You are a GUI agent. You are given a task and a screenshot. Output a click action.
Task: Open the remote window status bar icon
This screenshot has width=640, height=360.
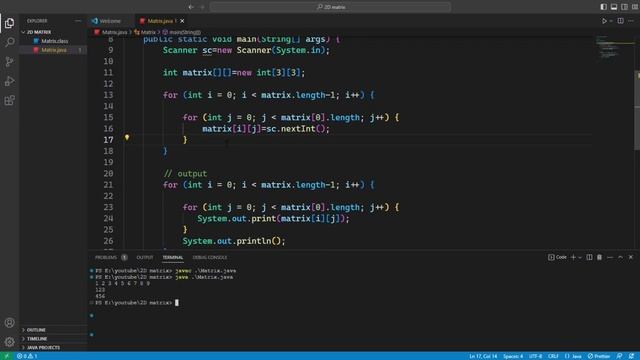click(7, 356)
